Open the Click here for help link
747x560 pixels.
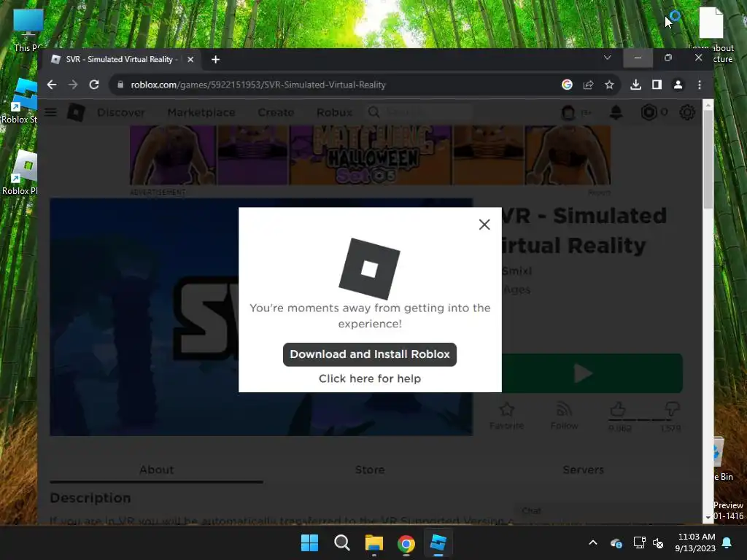click(370, 378)
